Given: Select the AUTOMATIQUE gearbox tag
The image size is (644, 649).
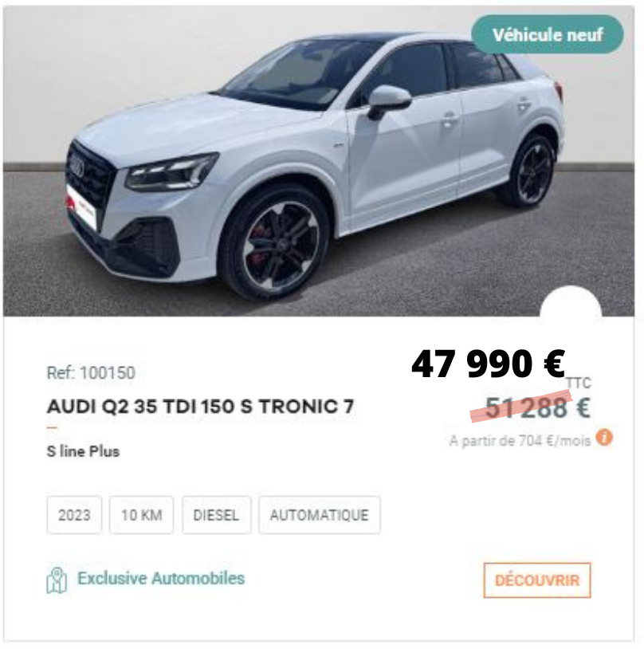Looking at the screenshot, I should (319, 515).
